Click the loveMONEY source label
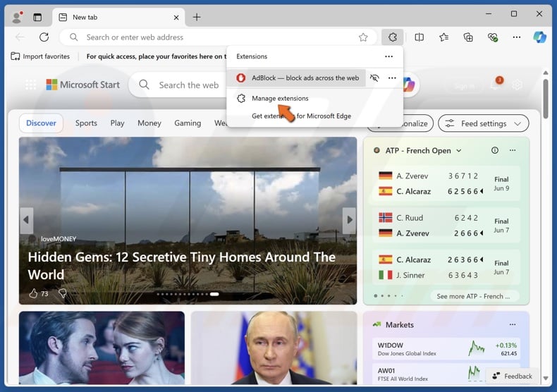The image size is (557, 392). [x=59, y=239]
